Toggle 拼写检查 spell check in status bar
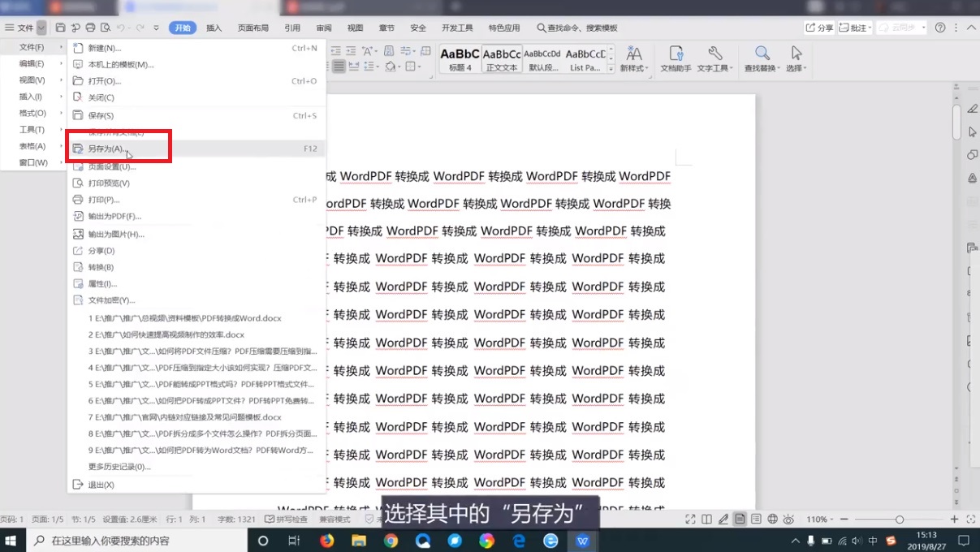 (x=287, y=520)
